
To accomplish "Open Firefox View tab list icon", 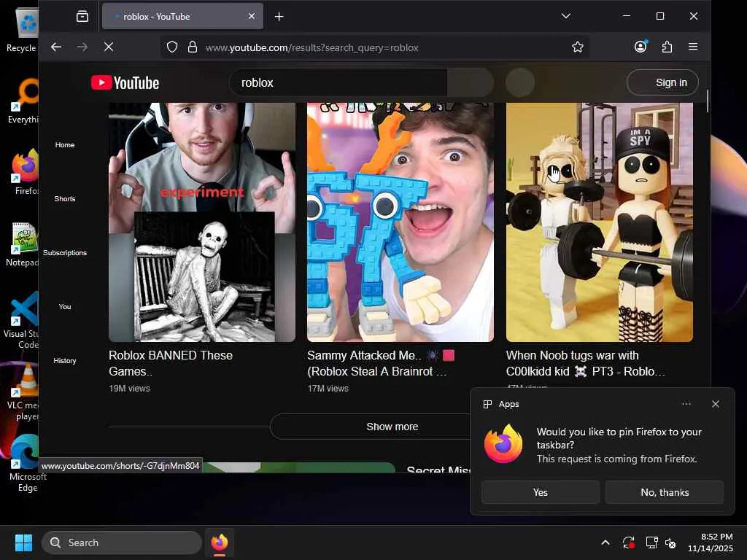I will [82, 16].
